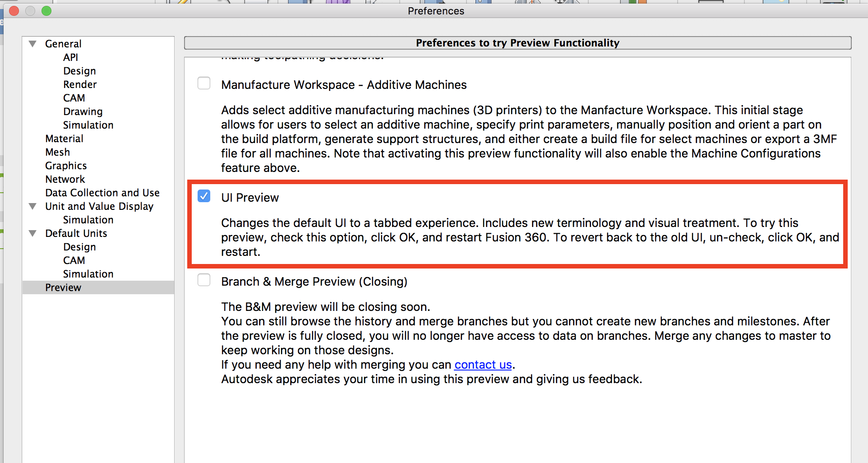The image size is (868, 463).
Task: Open the contact us link
Action: [x=483, y=365]
